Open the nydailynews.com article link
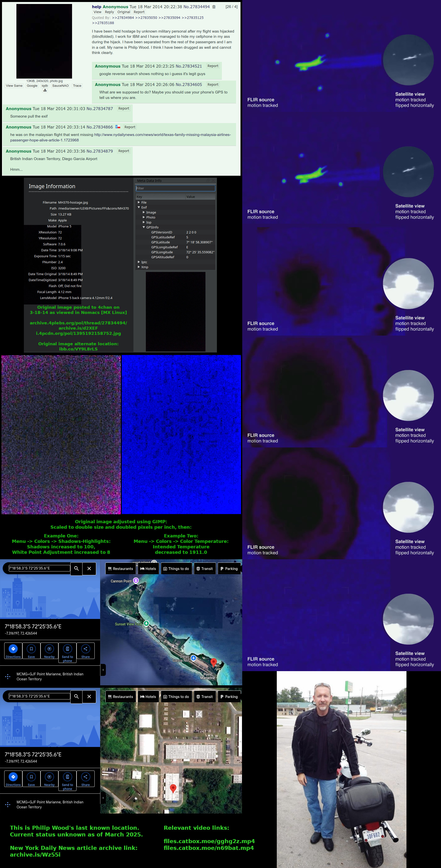This screenshot has height=868, width=441. click(120, 137)
